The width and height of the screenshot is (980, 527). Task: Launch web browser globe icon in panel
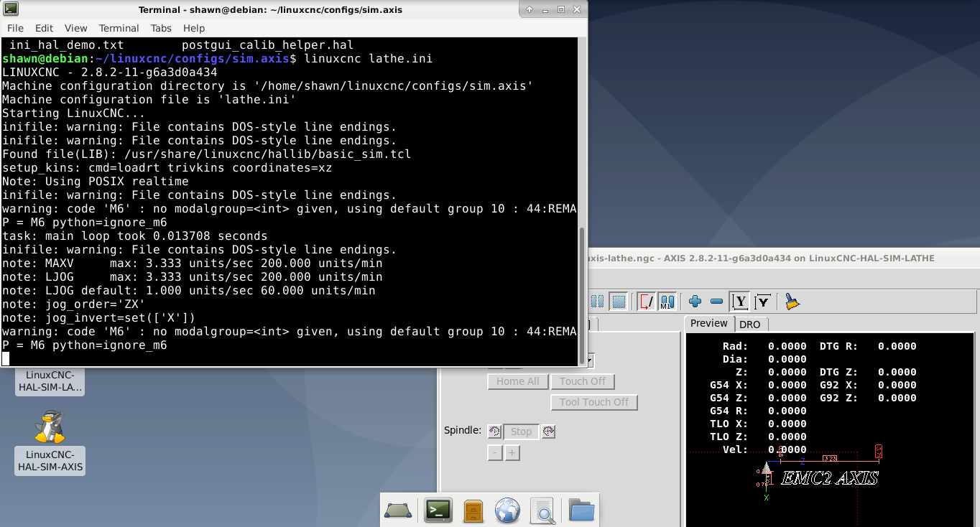click(x=507, y=510)
